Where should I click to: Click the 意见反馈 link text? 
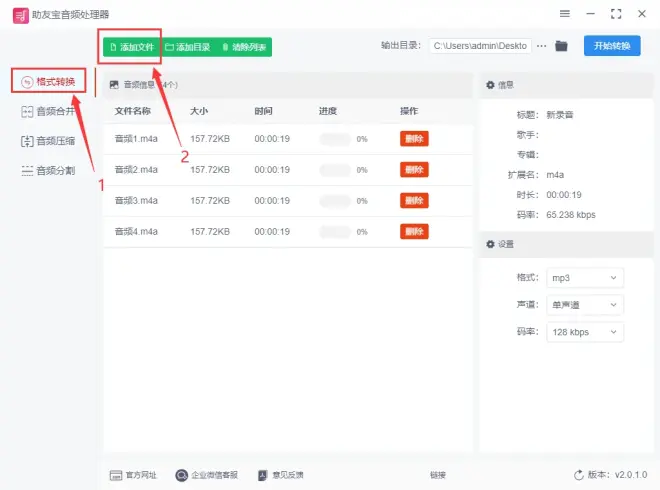[x=287, y=475]
